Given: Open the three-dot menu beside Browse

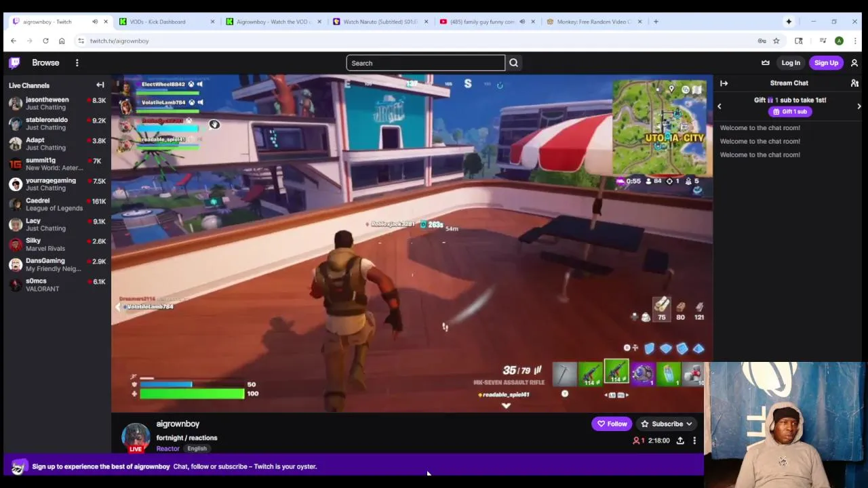Looking at the screenshot, I should (77, 63).
